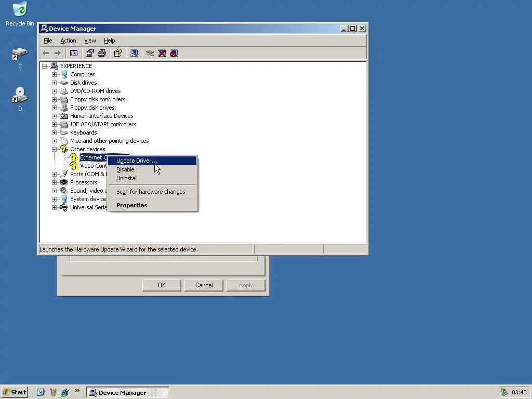Click the Print toolbar icon
Viewport: 532px width, 399px height.
pos(102,54)
